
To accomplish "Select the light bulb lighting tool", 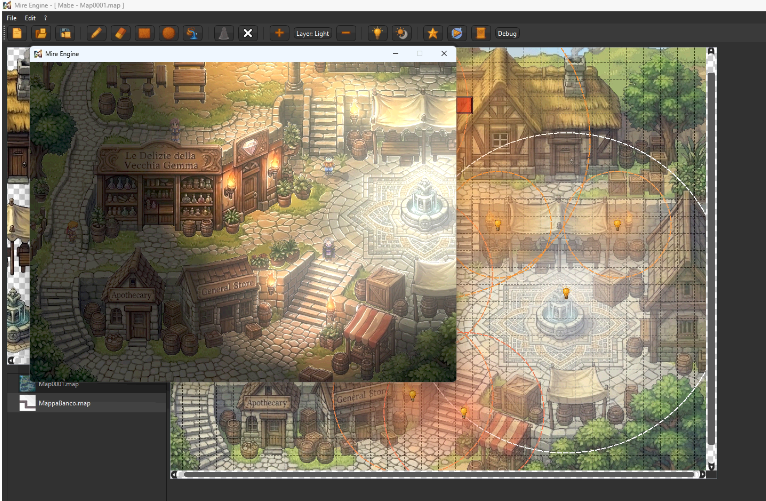I will pos(377,33).
